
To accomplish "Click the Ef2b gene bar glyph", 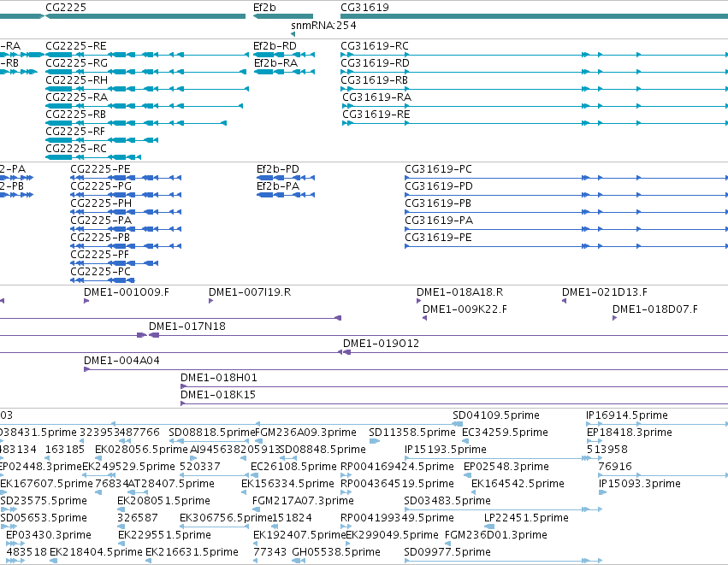I will click(x=283, y=16).
